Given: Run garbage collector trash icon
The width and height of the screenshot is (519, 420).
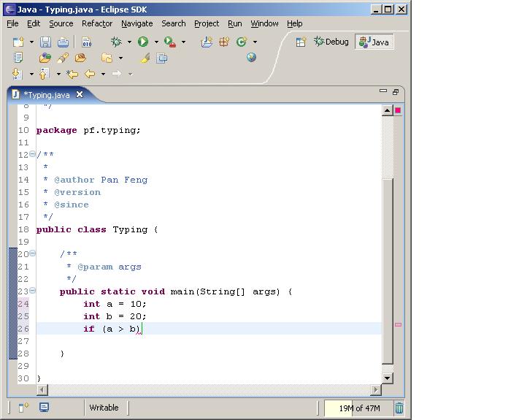Looking at the screenshot, I should [x=399, y=408].
